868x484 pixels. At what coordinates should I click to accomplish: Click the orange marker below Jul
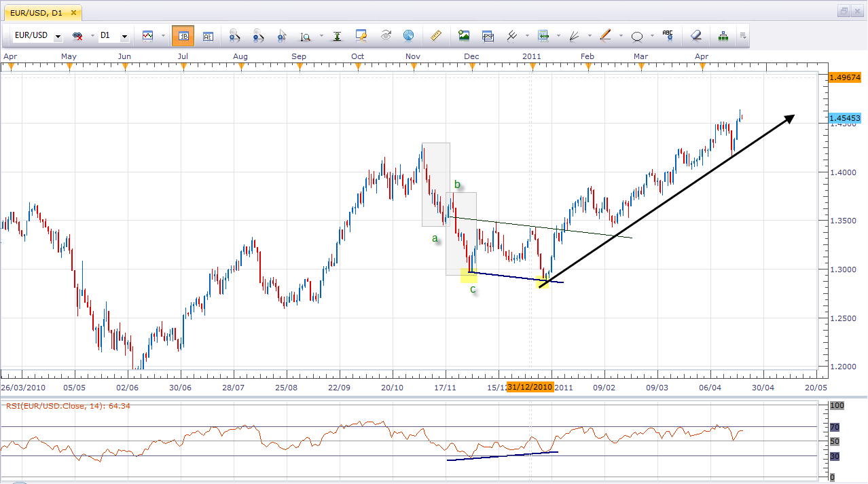pos(183,66)
